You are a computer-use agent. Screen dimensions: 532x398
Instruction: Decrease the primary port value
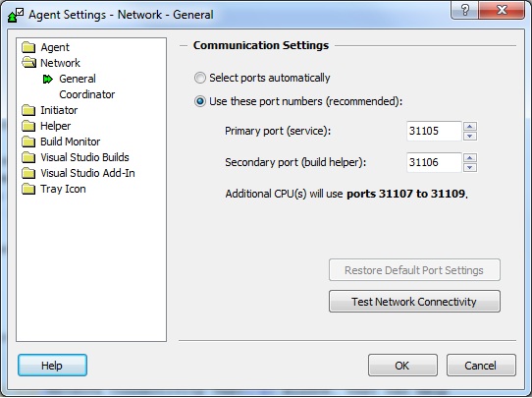click(x=470, y=137)
